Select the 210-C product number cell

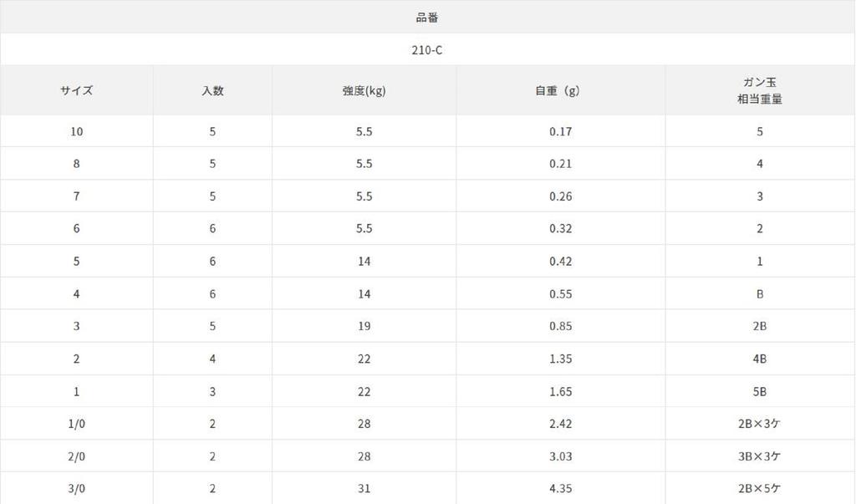click(x=427, y=50)
